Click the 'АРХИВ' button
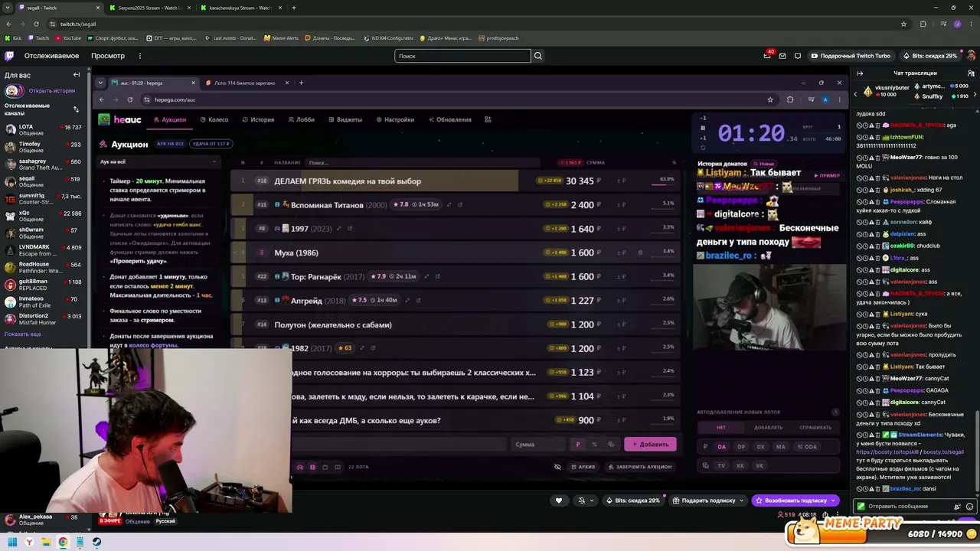The width and height of the screenshot is (980, 551). click(583, 467)
